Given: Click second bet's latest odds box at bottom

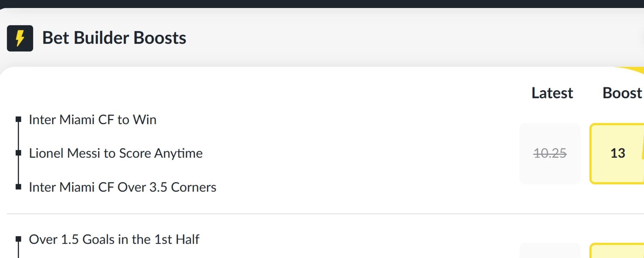Looking at the screenshot, I should pyautogui.click(x=550, y=251).
